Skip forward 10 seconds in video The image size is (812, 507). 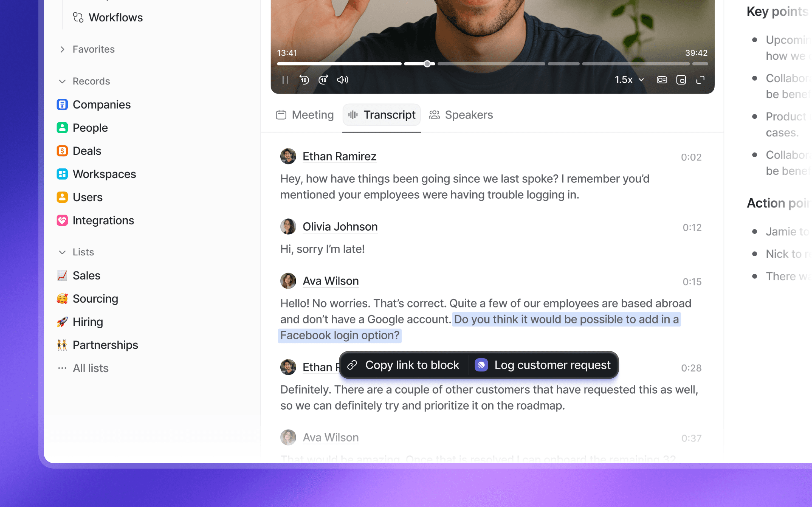coord(323,80)
